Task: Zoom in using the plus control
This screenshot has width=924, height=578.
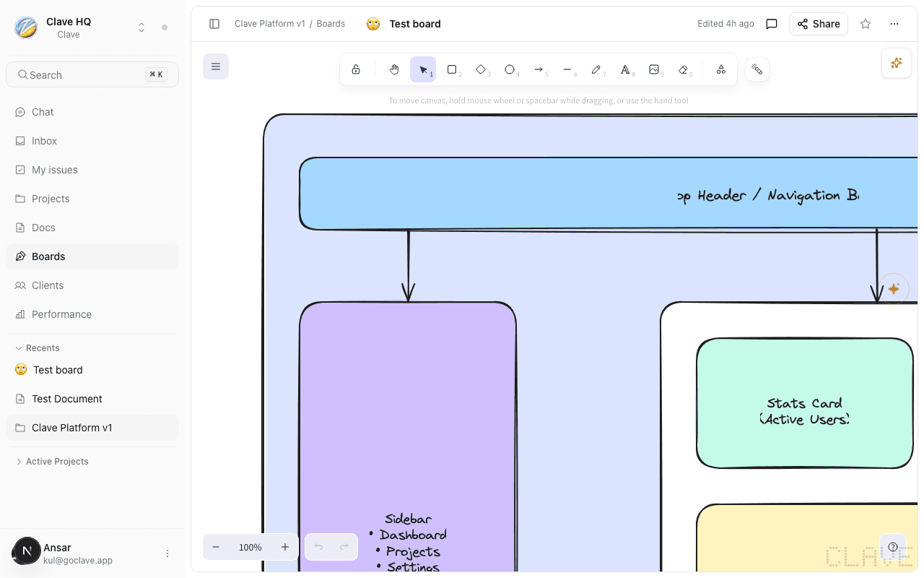Action: point(285,547)
